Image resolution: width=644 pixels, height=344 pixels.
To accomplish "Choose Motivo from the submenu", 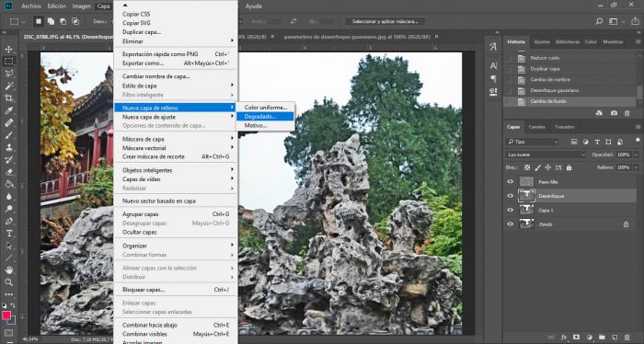I will (x=265, y=126).
